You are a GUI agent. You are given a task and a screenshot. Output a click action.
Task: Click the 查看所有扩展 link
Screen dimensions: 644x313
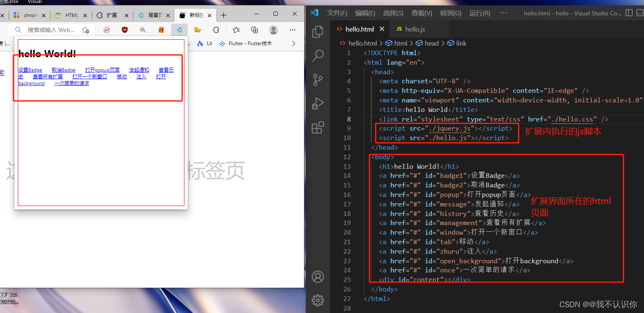click(48, 77)
